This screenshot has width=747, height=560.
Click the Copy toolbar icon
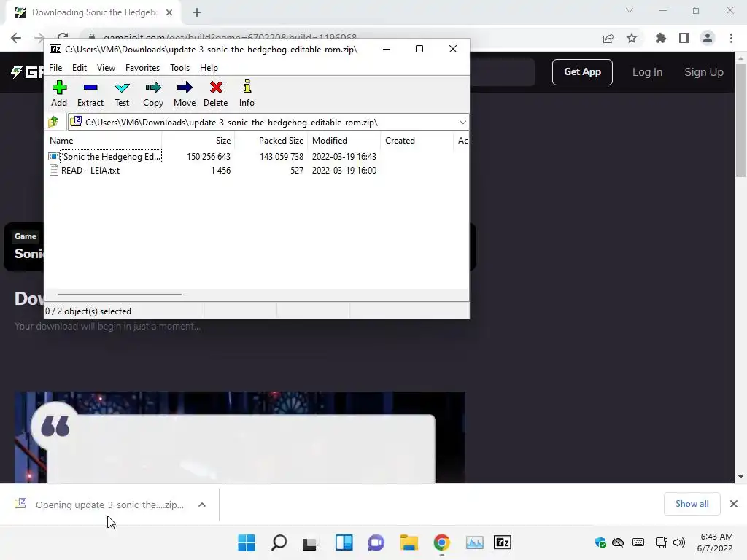[x=153, y=93]
